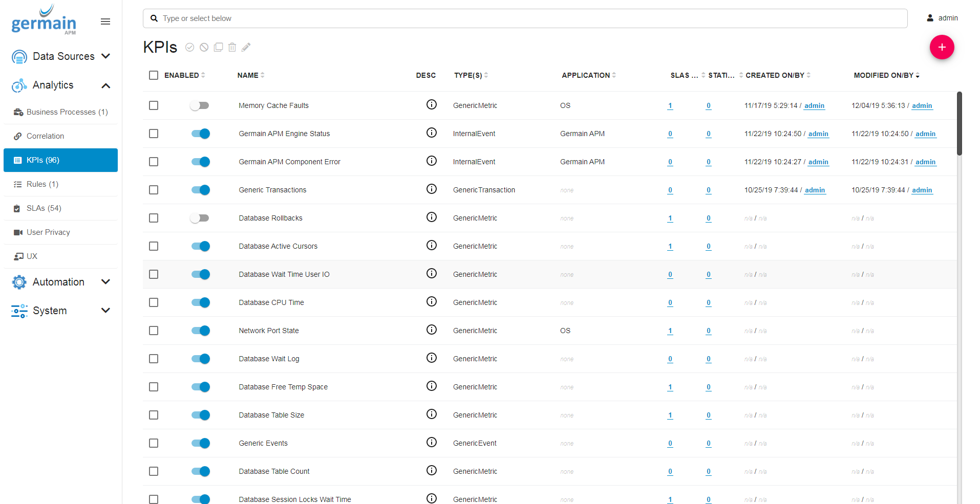Go to Business Processes (1) page

pos(67,112)
